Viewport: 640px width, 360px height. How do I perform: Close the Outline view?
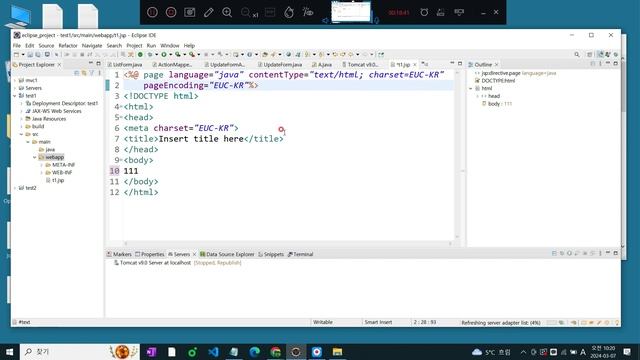click(497, 64)
